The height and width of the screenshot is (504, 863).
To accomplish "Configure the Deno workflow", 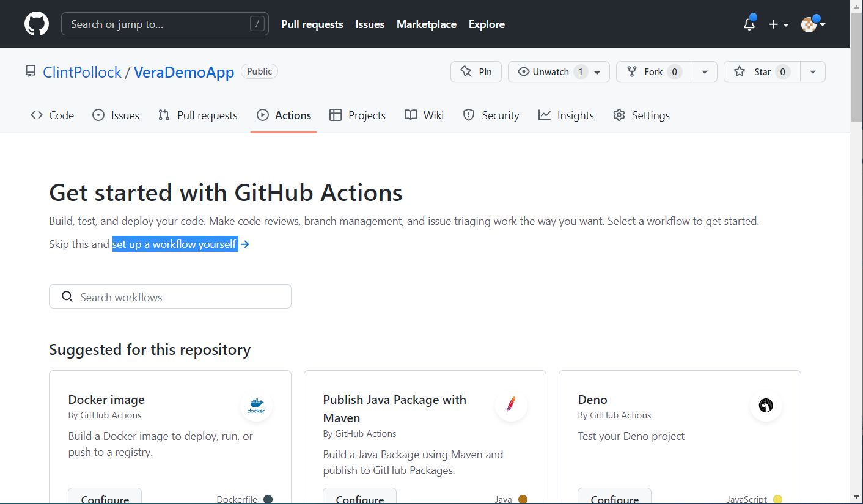I will click(614, 496).
